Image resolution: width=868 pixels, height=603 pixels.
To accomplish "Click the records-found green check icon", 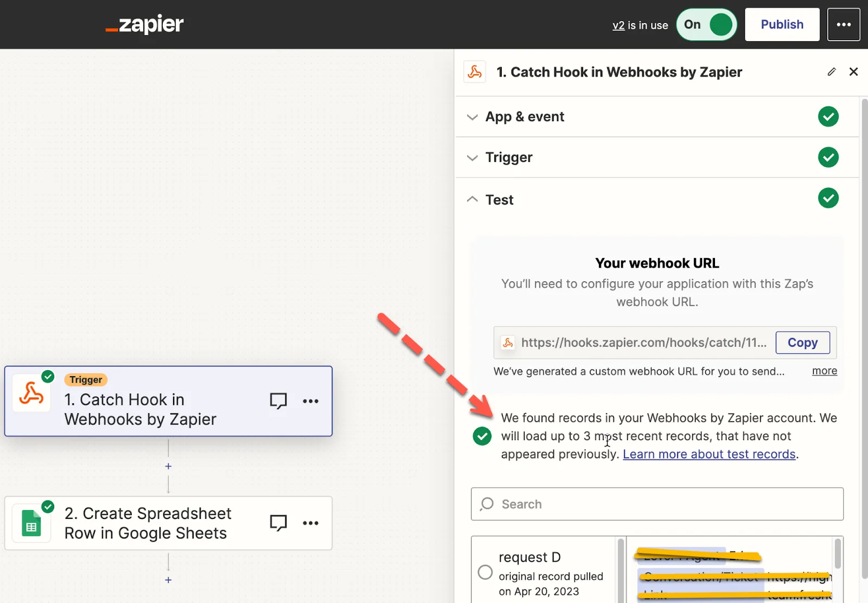I will point(482,436).
